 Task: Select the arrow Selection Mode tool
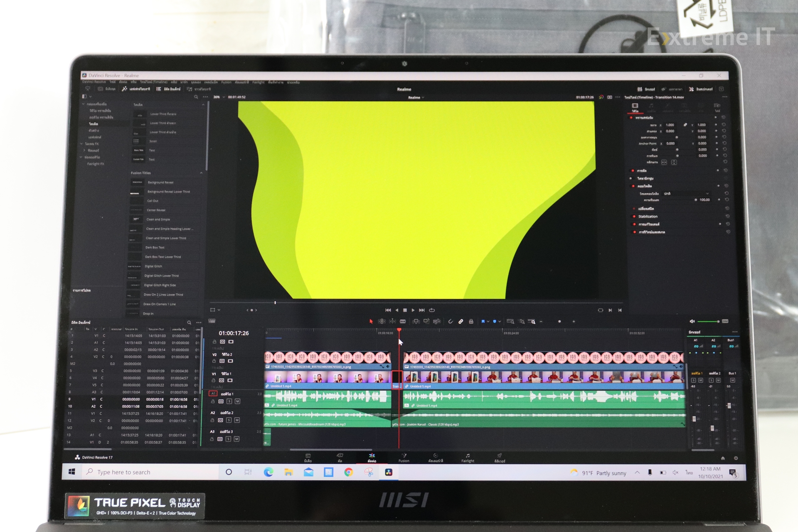coord(371,321)
